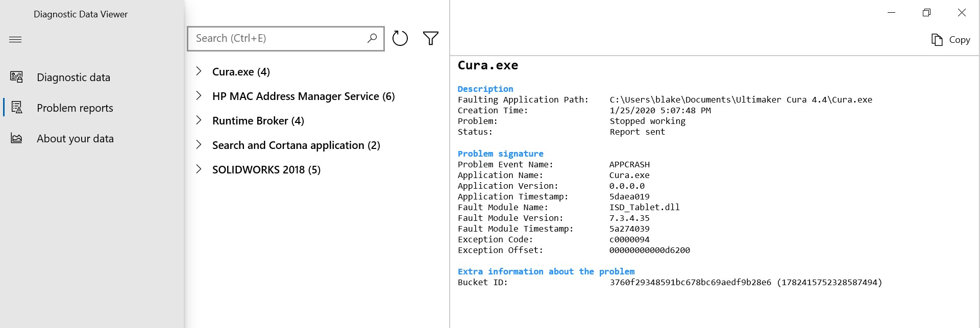The width and height of the screenshot is (980, 328).
Task: Click the 'Stopped working' problem value
Action: pyautogui.click(x=648, y=121)
